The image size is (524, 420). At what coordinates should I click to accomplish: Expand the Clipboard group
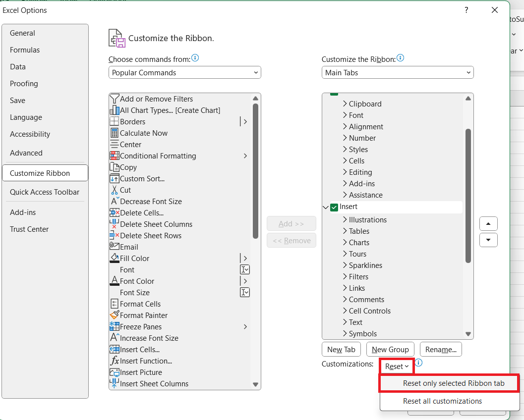pos(345,104)
